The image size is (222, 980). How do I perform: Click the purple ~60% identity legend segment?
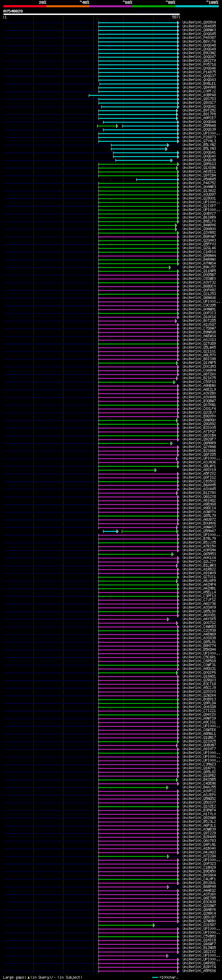click(x=111, y=6)
